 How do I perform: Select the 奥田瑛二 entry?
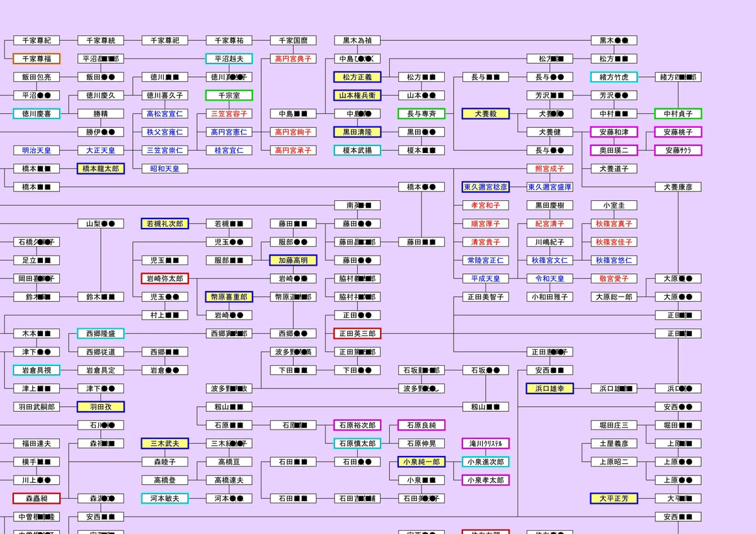(615, 151)
